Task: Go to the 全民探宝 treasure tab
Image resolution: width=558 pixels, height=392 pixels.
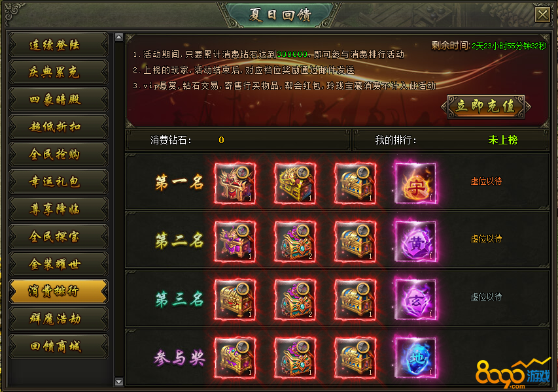Action: pyautogui.click(x=59, y=237)
